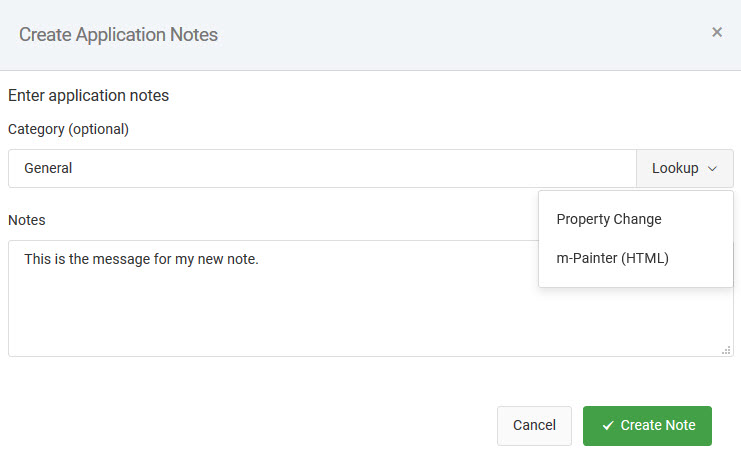Click the checkmark icon on Create Note
The image size is (741, 465).
pos(608,425)
